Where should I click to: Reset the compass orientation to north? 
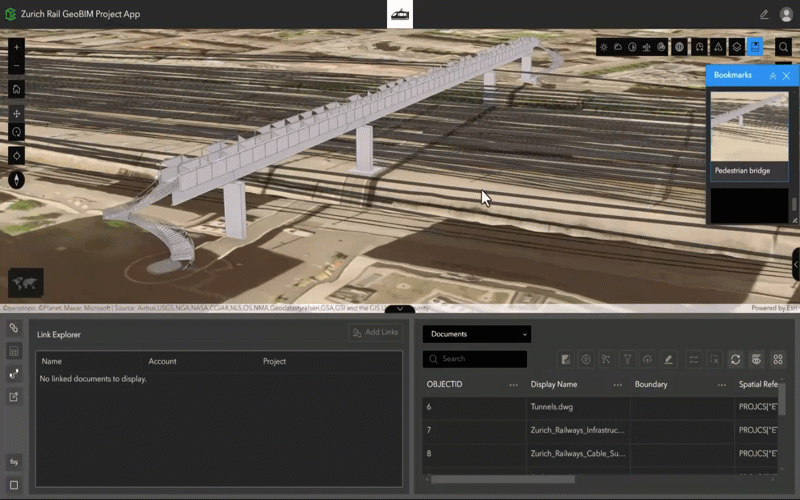click(x=16, y=180)
